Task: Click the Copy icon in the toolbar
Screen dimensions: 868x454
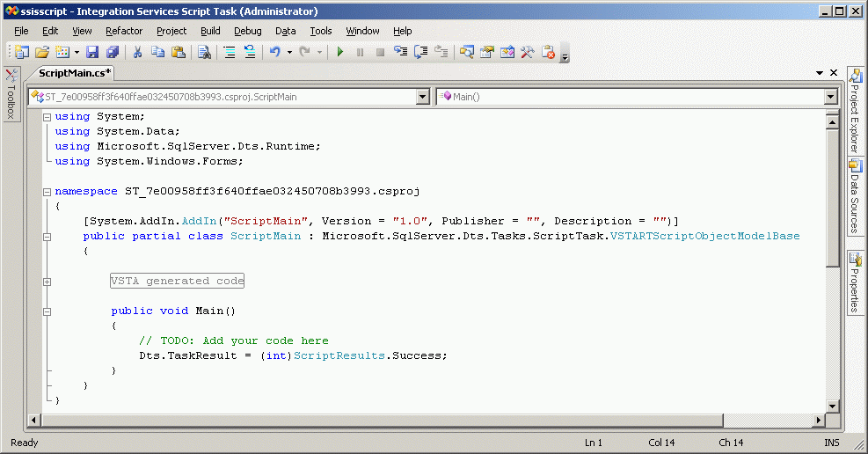Action: point(157,52)
